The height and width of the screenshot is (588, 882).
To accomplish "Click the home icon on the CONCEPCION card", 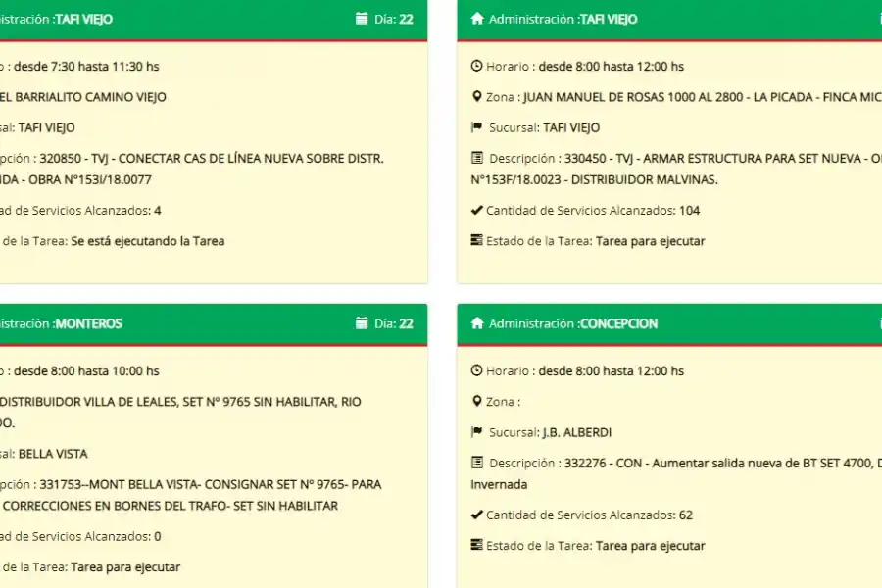I will point(475,323).
